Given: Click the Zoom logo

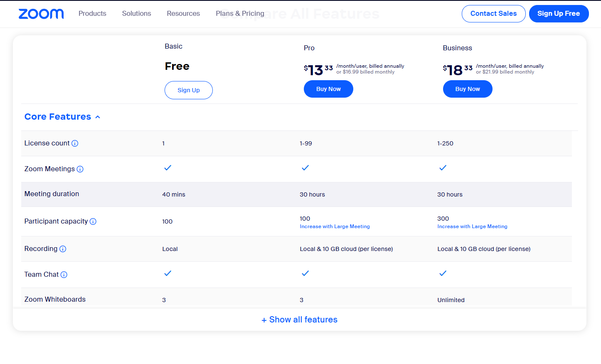Looking at the screenshot, I should click(41, 14).
